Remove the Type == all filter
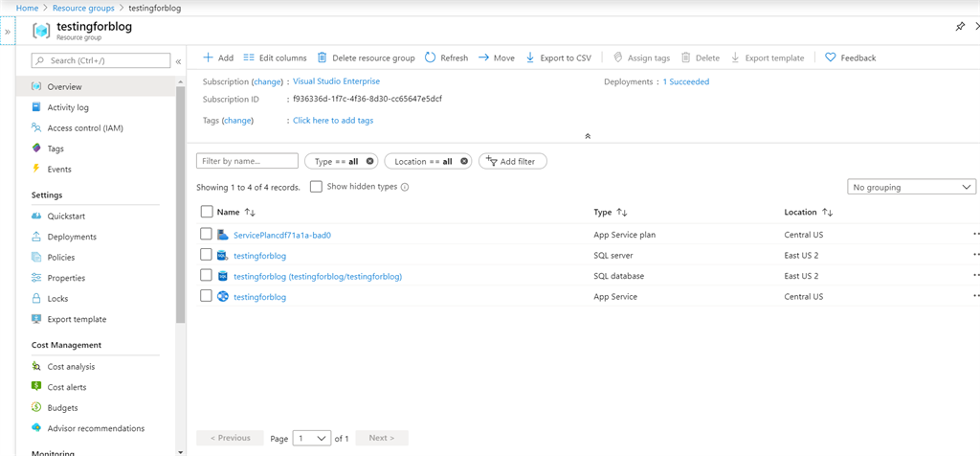980x456 pixels. click(x=370, y=161)
